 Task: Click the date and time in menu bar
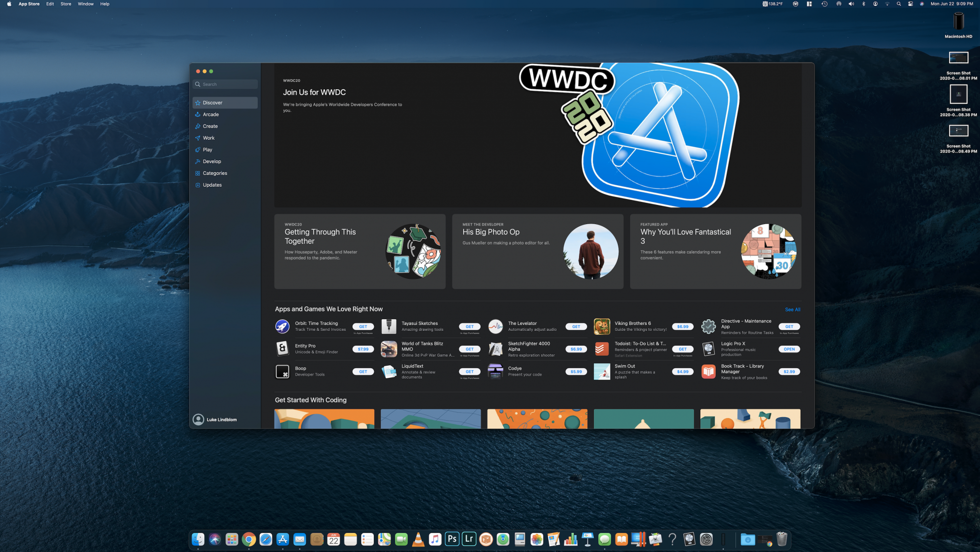952,4
